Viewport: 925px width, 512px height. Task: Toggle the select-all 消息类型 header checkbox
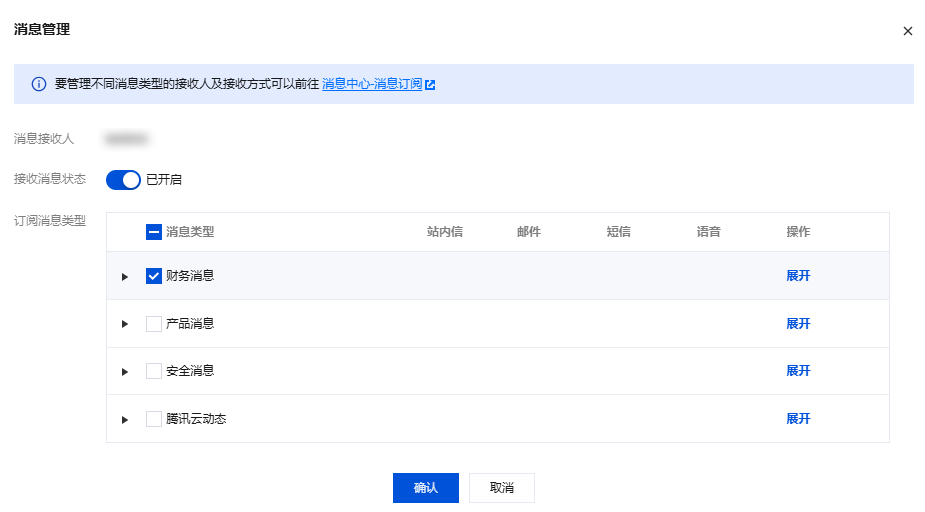click(x=154, y=232)
